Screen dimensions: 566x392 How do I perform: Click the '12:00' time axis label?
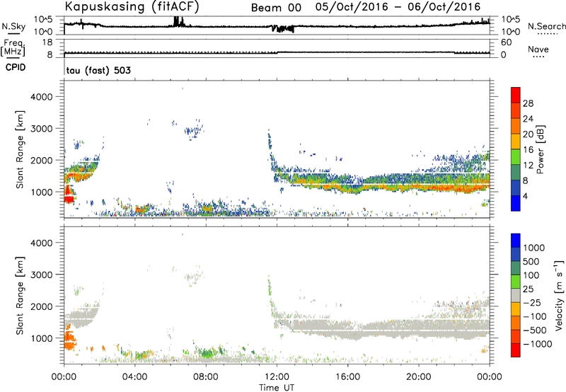click(277, 377)
